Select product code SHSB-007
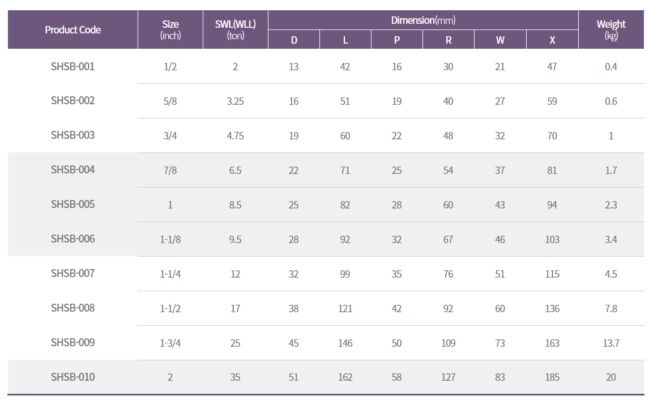Viewport: 649px width, 400px height. click(x=73, y=273)
